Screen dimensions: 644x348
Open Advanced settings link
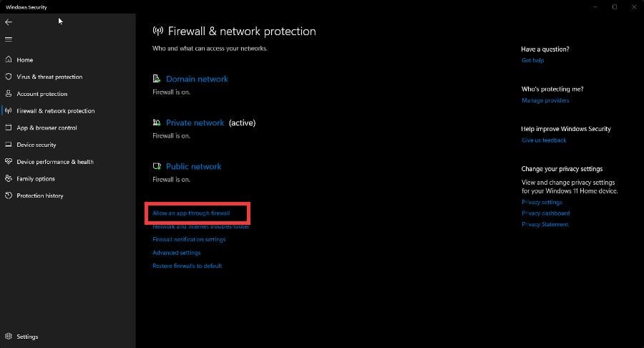pyautogui.click(x=177, y=253)
